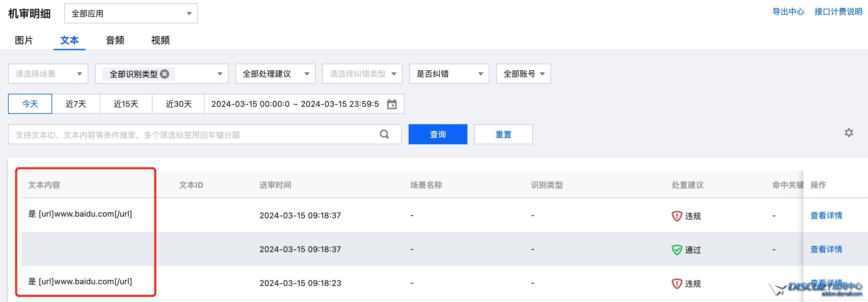Open the calendar date picker icon
The height and width of the screenshot is (302, 868).
pyautogui.click(x=392, y=104)
